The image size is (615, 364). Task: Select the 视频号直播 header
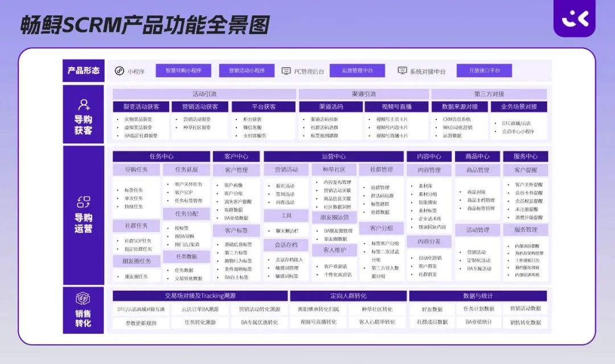(x=396, y=106)
